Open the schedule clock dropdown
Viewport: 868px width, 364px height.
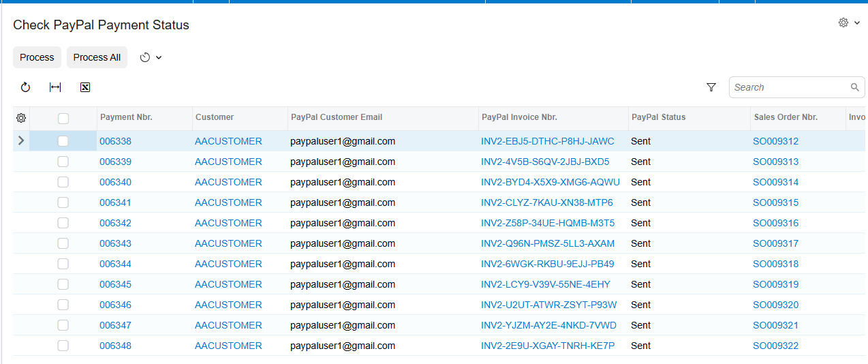pos(151,57)
